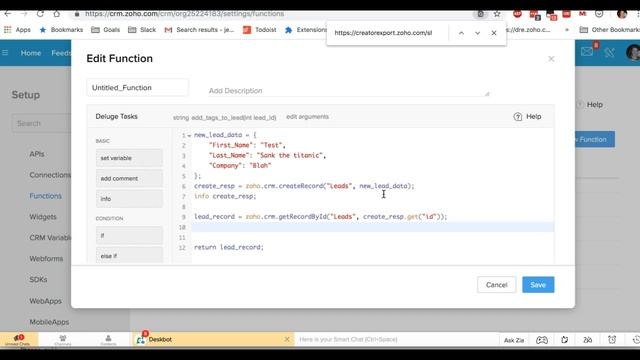Open the CRM hamburger menu
The height and width of the screenshot is (360, 640).
click(x=5, y=53)
